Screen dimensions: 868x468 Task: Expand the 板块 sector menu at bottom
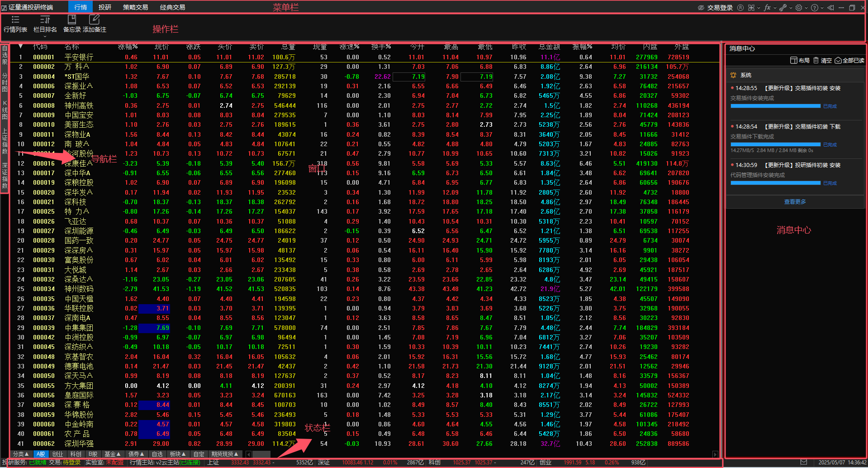(177, 454)
